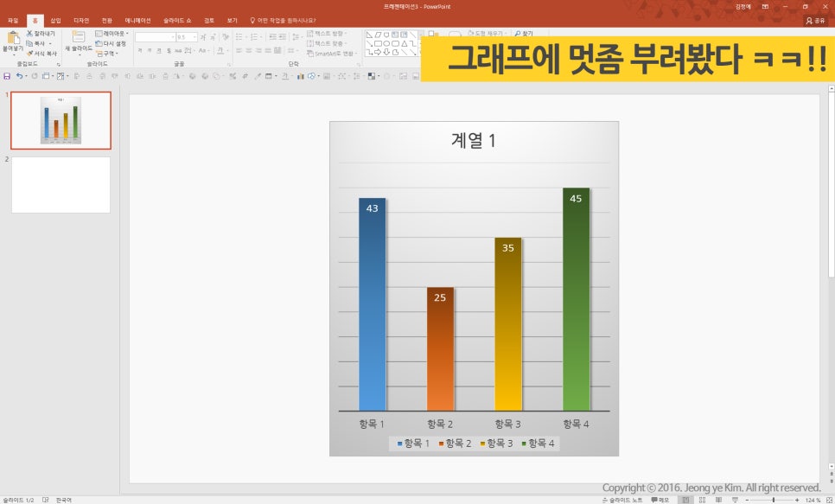The image size is (835, 504).
Task: Open the Animations (애니메이션) ribbon tab
Action: [x=137, y=20]
